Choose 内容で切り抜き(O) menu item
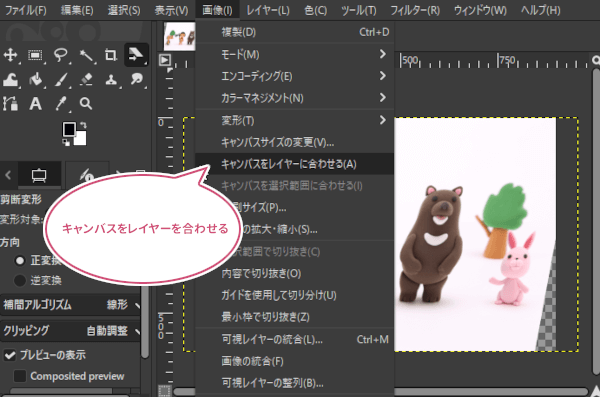 295,273
